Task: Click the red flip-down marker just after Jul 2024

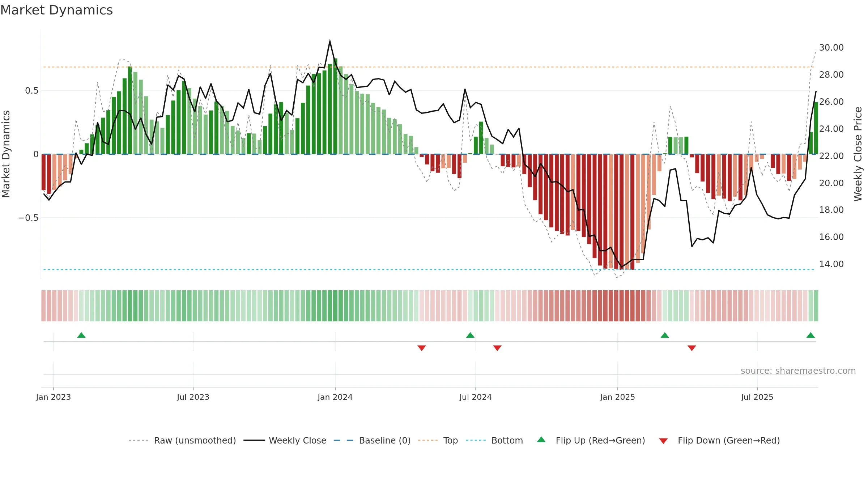Action: pos(497,348)
